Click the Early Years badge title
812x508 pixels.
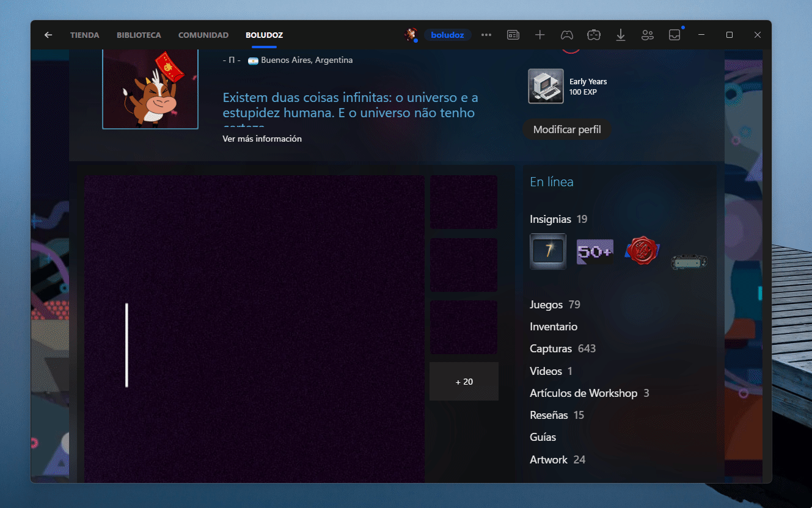[588, 81]
